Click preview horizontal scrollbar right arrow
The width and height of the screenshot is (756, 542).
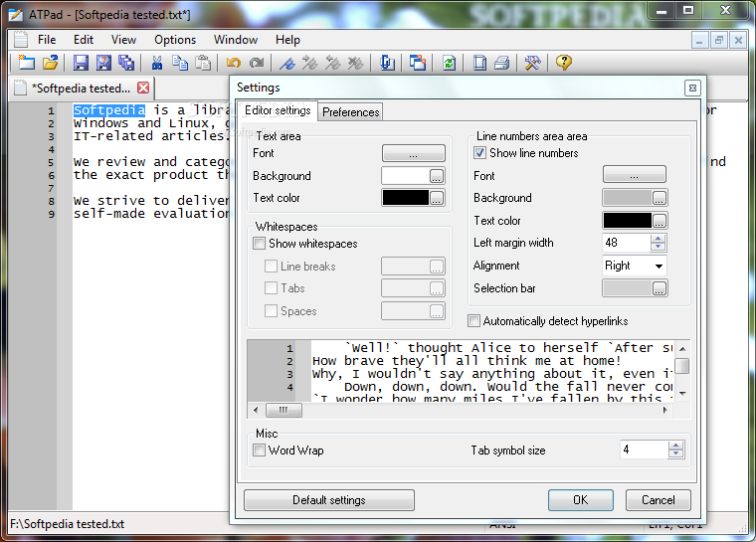click(x=664, y=411)
